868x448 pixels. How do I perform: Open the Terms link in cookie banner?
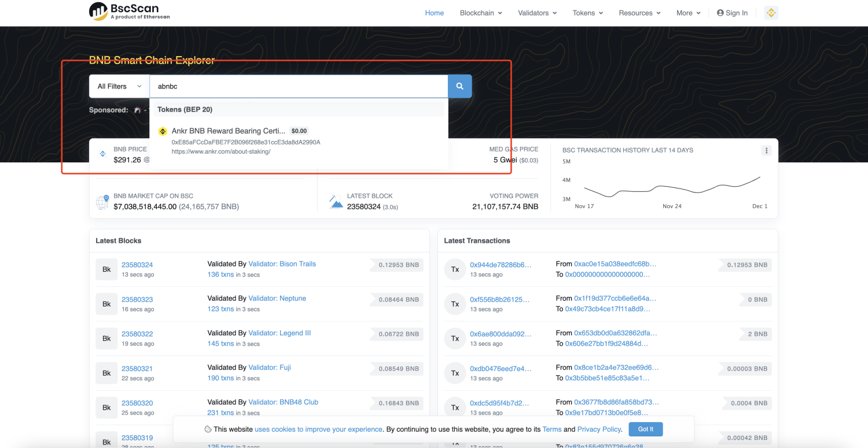coord(552,430)
